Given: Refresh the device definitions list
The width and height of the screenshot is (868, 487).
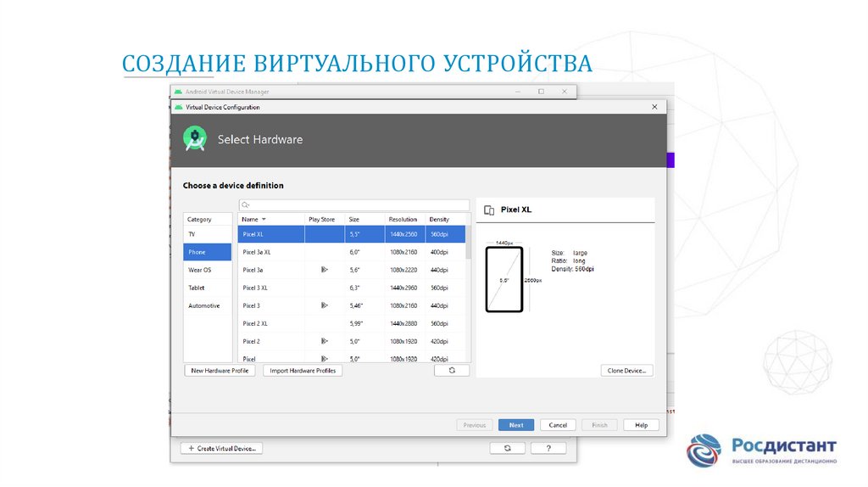Looking at the screenshot, I should (452, 371).
